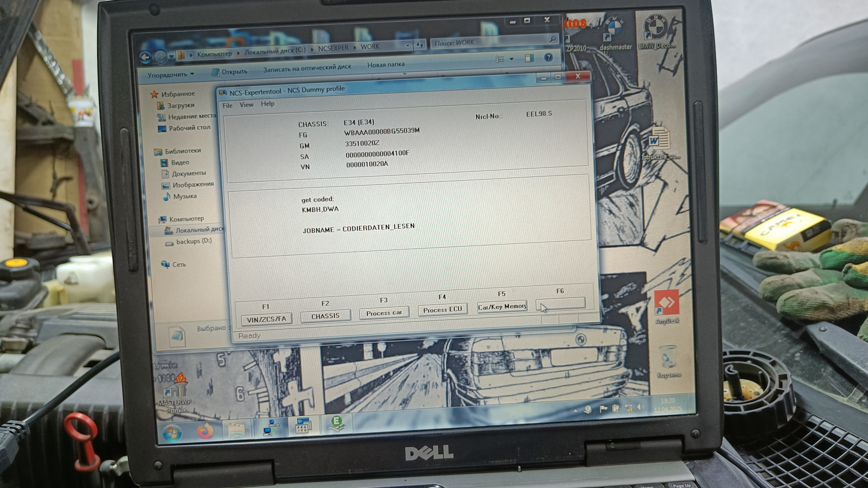Click Explorer forward arrow button
Viewport: 868px width, 488px height.
tap(160, 57)
